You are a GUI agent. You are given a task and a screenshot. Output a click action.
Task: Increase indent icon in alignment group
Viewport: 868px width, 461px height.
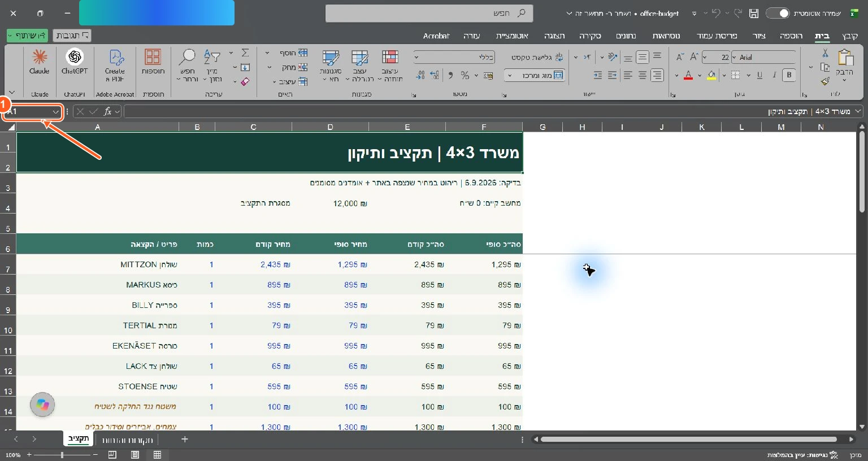tap(598, 75)
